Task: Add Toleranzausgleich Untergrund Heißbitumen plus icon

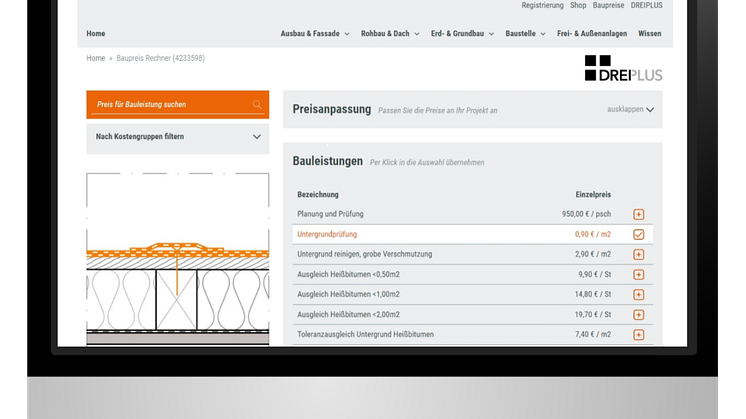Action: [x=638, y=334]
